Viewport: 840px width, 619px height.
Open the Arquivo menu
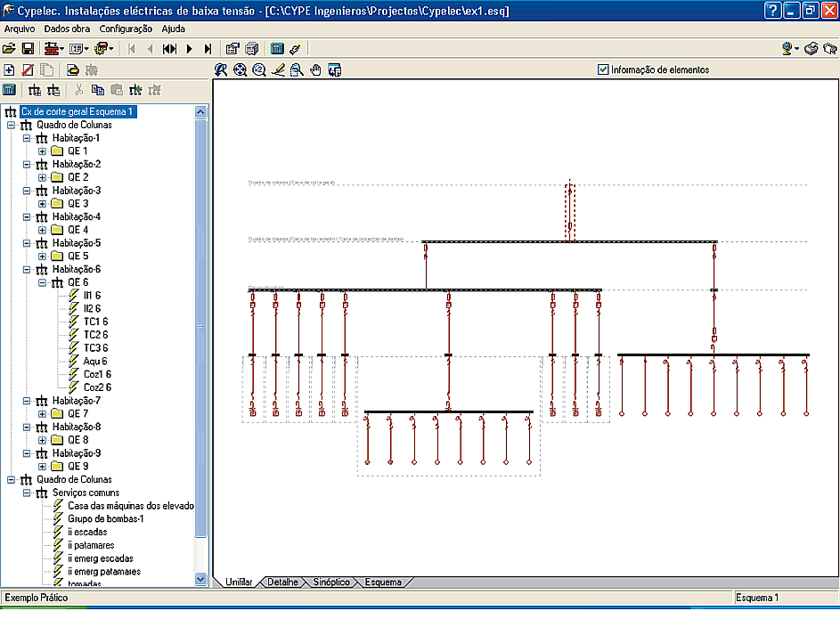pyautogui.click(x=20, y=29)
